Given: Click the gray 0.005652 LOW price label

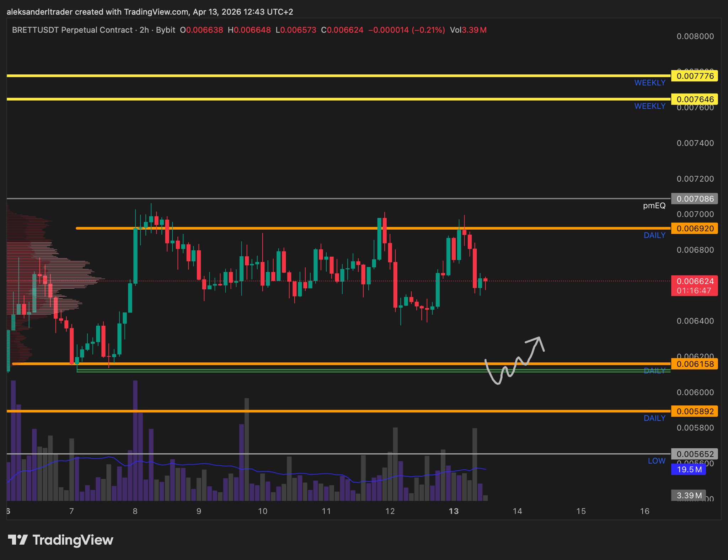Looking at the screenshot, I should (x=694, y=454).
